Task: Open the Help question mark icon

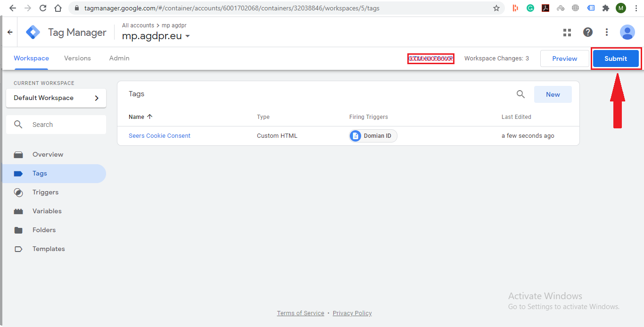Action: (x=588, y=32)
